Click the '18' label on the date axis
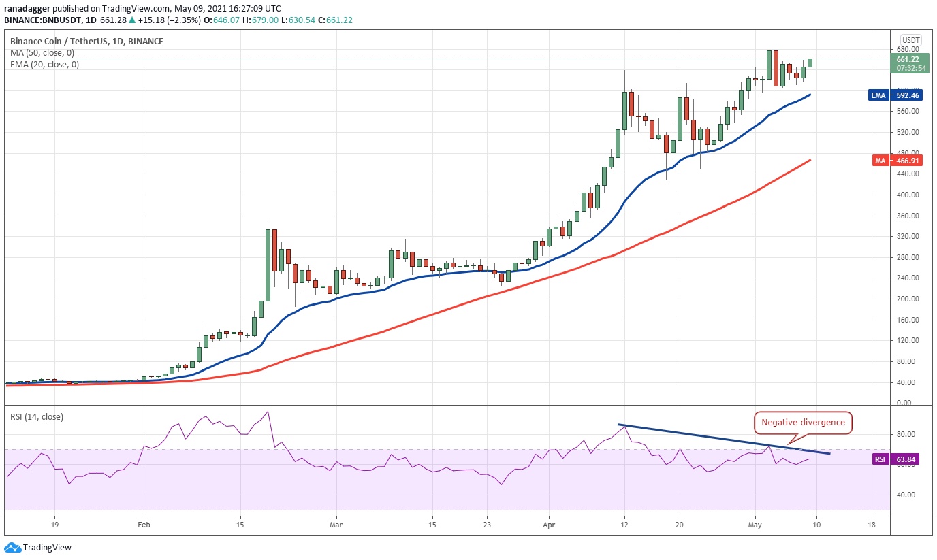The image size is (937, 560). point(872,525)
